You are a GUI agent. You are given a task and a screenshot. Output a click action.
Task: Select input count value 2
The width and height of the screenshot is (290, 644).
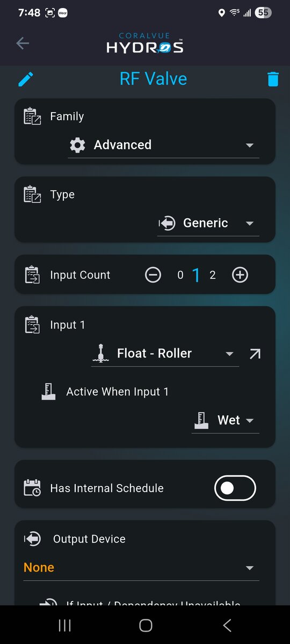pyautogui.click(x=213, y=275)
